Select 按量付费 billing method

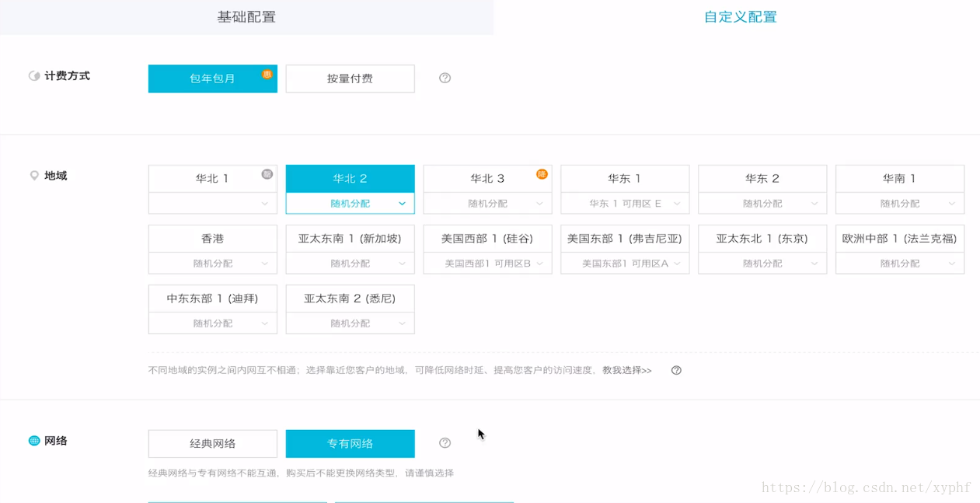(x=350, y=79)
